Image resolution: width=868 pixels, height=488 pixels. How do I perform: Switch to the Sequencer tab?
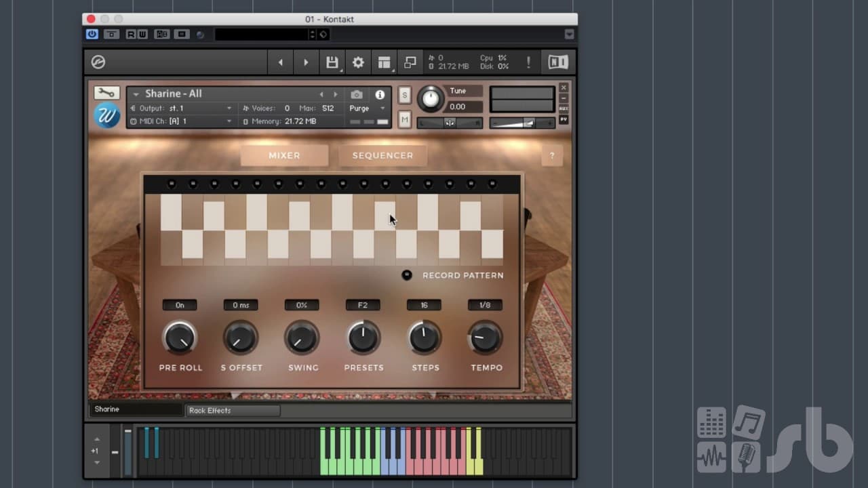[x=382, y=155]
